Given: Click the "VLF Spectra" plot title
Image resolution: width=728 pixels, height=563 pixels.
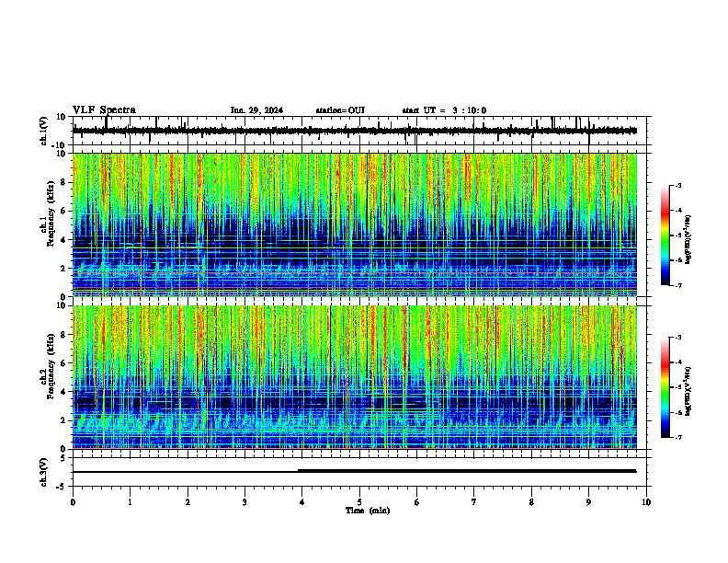Looking at the screenshot, I should pos(104,110).
